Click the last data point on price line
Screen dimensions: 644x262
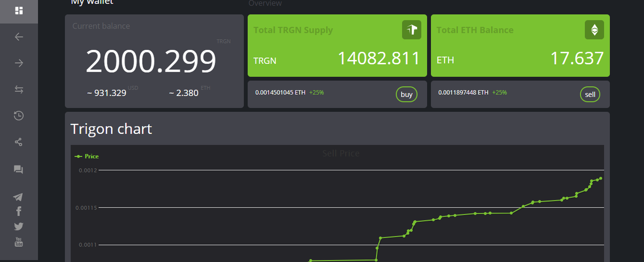point(601,178)
